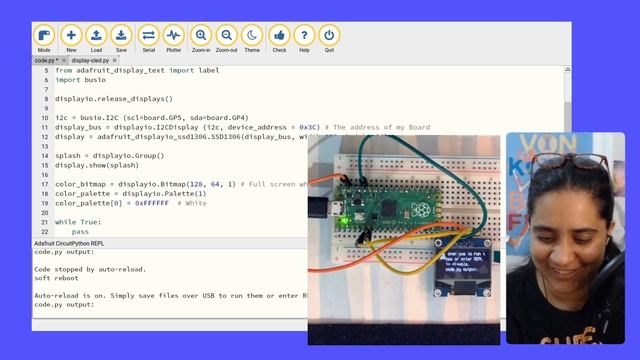Open Help from toolbar
This screenshot has height=360, width=640.
tap(304, 39)
